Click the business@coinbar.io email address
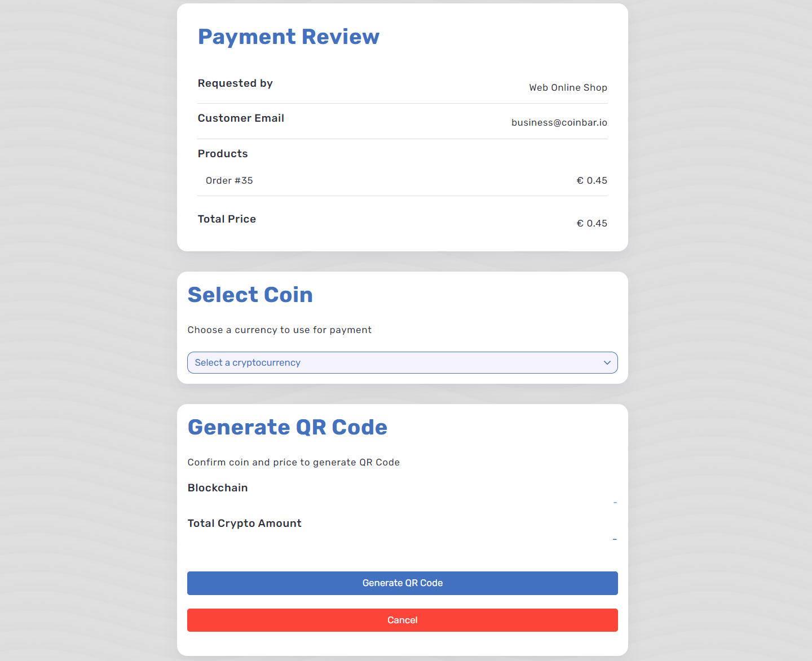 pyautogui.click(x=559, y=123)
